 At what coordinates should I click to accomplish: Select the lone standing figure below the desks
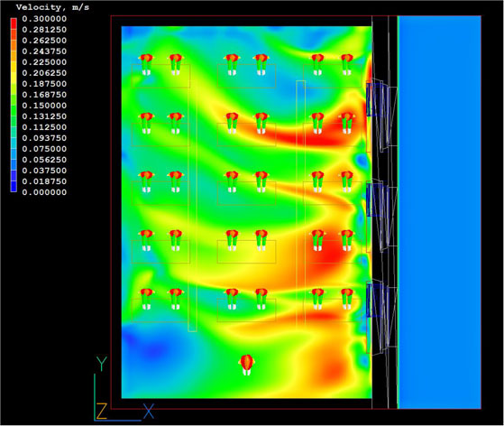[246, 365]
